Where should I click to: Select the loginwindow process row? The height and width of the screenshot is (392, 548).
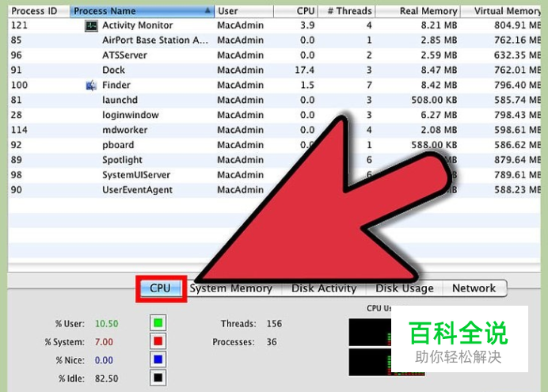pyautogui.click(x=274, y=116)
